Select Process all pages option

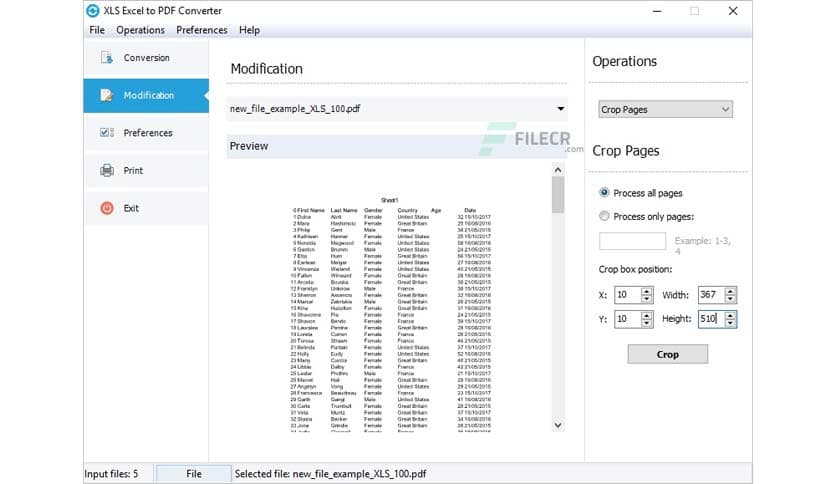[x=604, y=192]
